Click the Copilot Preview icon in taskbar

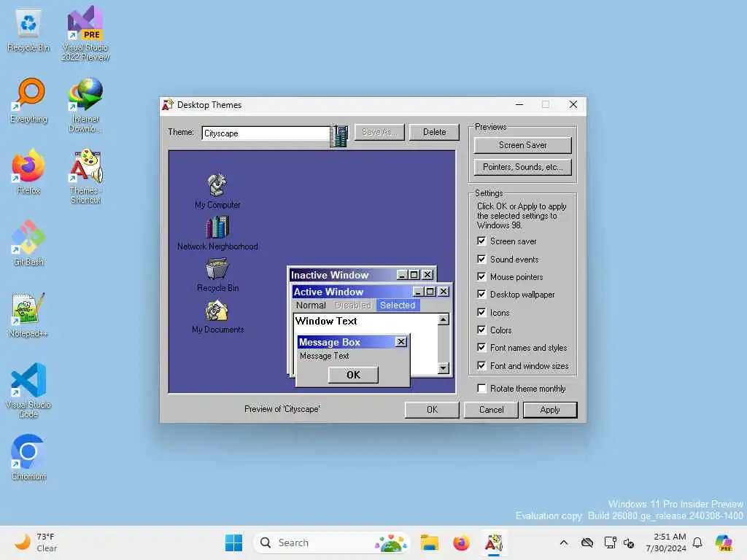coord(723,542)
